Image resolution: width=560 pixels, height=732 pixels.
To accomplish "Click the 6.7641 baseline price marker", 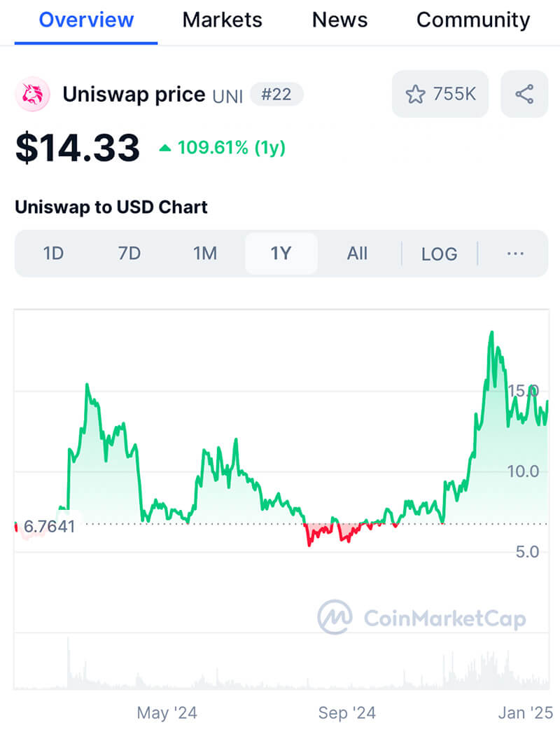I will [49, 526].
